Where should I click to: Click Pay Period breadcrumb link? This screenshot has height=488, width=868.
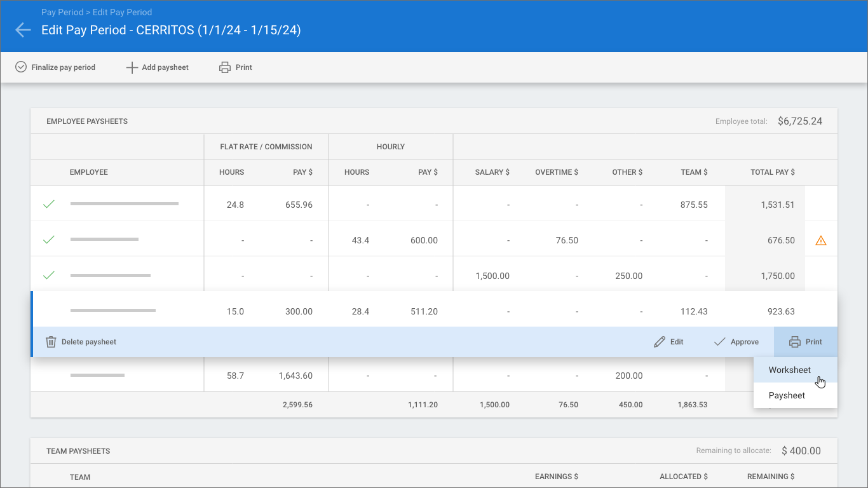[x=62, y=12]
